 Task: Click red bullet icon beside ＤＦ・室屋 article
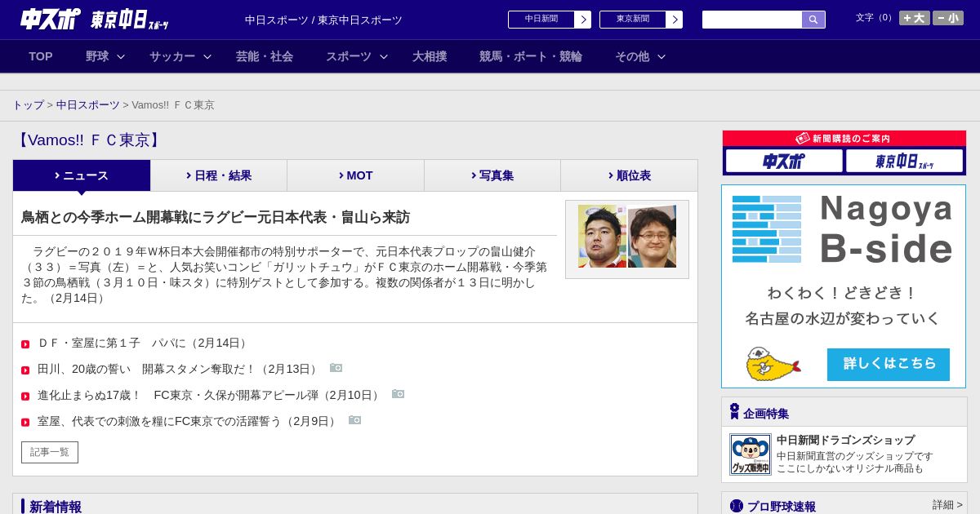(x=25, y=344)
